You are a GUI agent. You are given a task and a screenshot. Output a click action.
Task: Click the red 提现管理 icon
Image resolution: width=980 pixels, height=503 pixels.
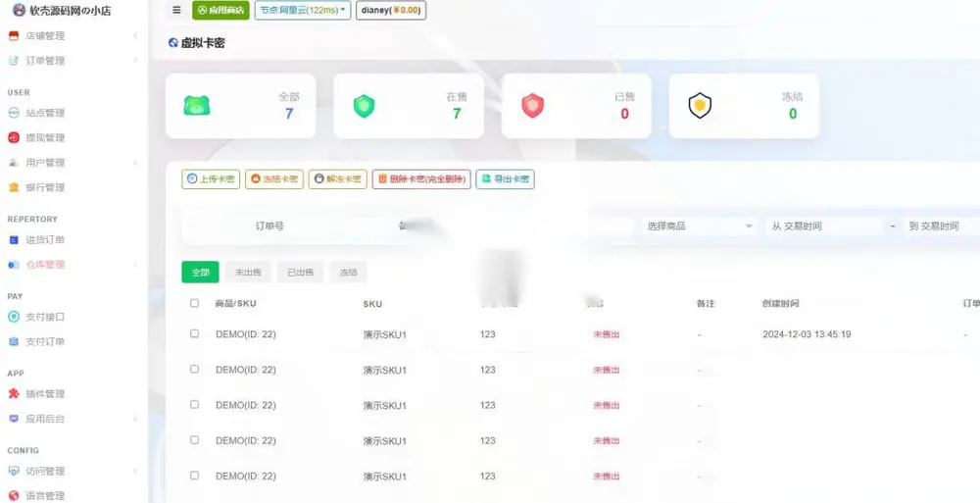tap(14, 137)
